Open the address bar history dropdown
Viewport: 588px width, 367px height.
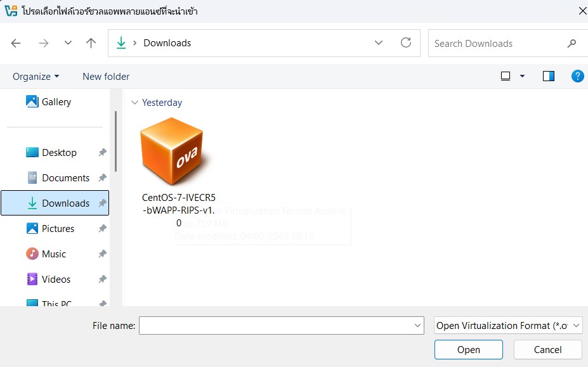(379, 43)
